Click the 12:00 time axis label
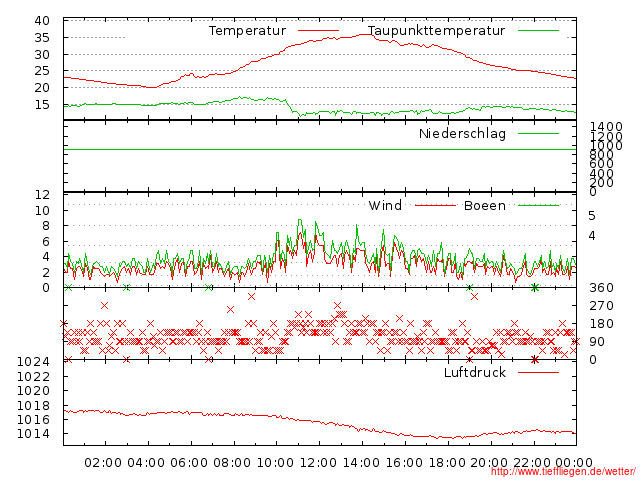640x480 pixels. coord(318,462)
